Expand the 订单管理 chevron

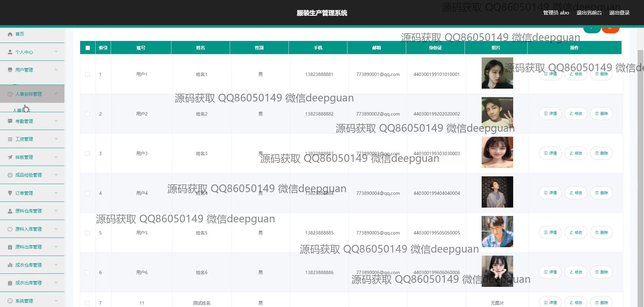coord(56,193)
